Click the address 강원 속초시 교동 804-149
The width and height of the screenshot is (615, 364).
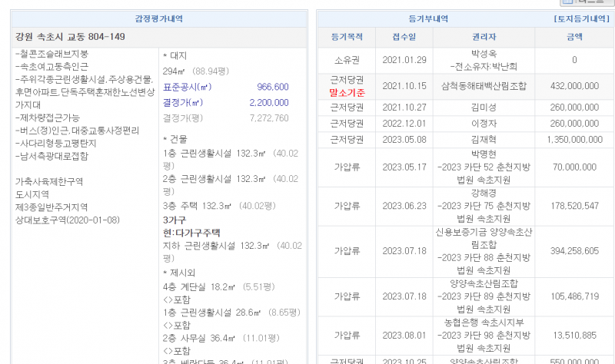pos(70,37)
